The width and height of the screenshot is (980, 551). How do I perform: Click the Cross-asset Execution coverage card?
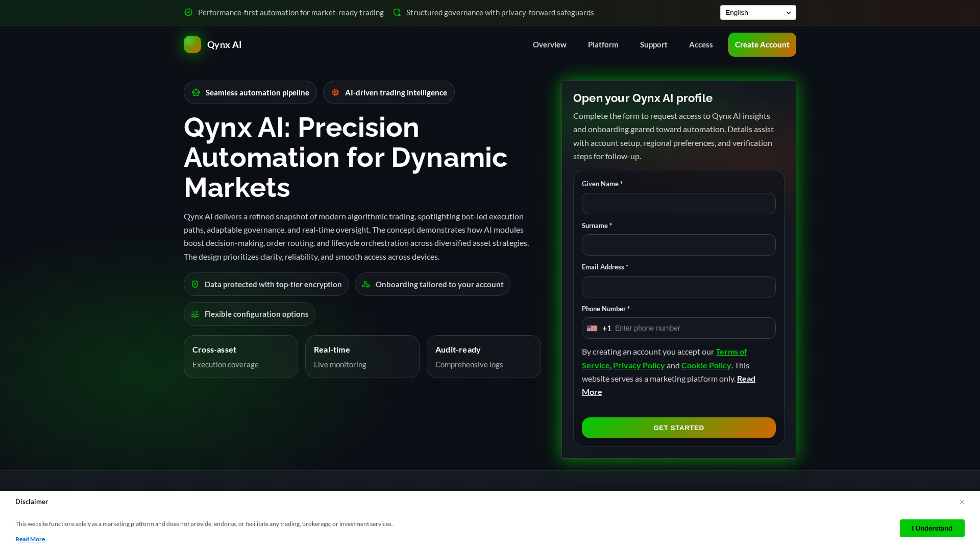(x=241, y=357)
